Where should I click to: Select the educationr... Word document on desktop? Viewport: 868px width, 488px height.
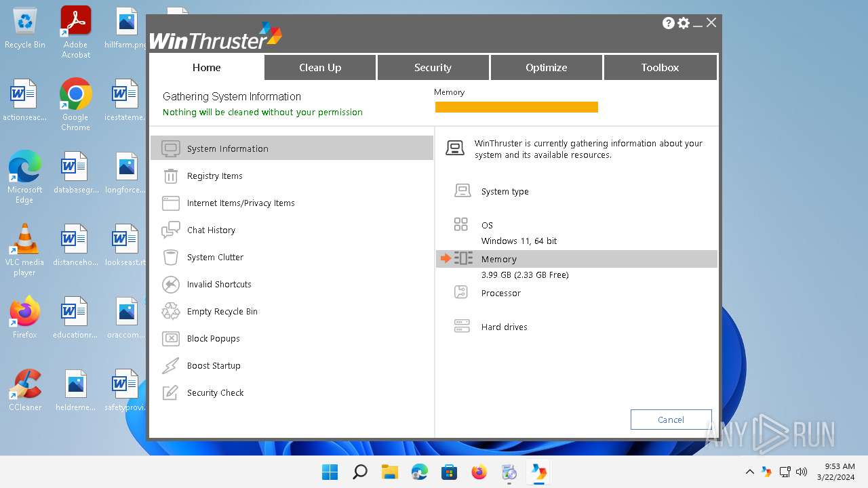pos(75,317)
